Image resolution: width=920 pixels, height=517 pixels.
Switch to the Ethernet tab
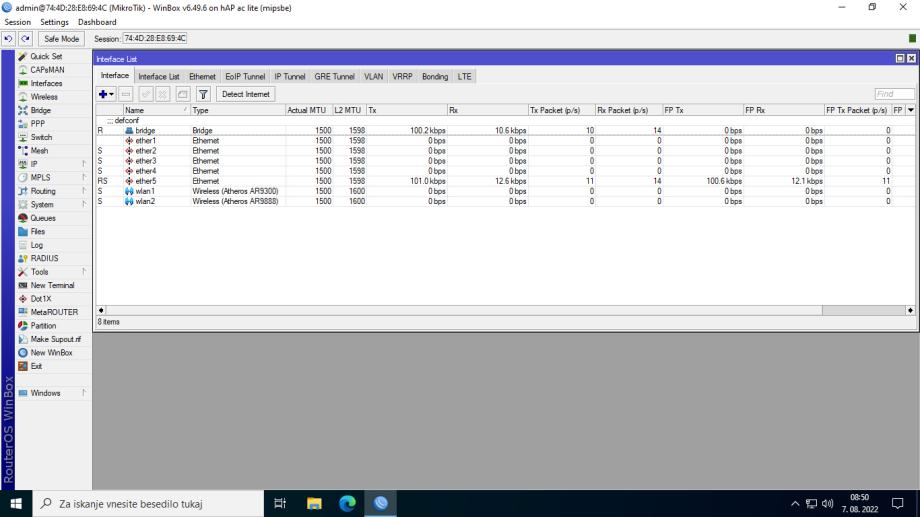click(x=202, y=76)
